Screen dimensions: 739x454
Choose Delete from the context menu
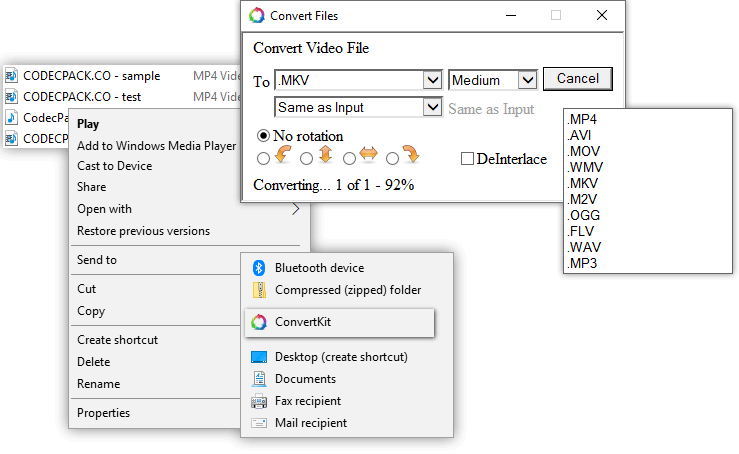point(93,362)
